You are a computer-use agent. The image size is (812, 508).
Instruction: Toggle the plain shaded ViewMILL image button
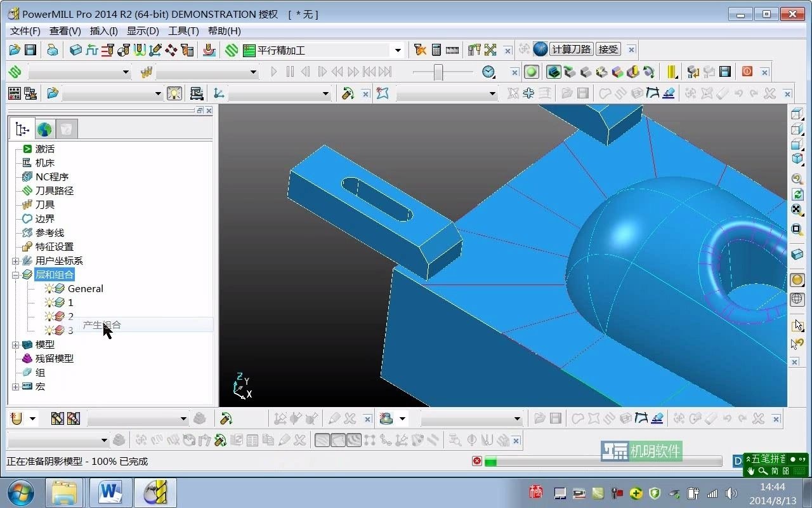[x=586, y=72]
